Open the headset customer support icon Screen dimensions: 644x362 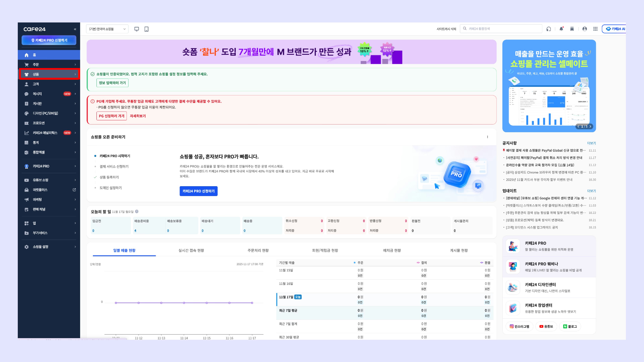549,29
